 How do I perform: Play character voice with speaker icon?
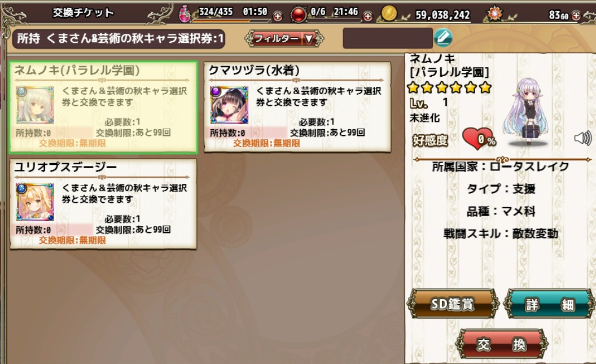[x=582, y=138]
